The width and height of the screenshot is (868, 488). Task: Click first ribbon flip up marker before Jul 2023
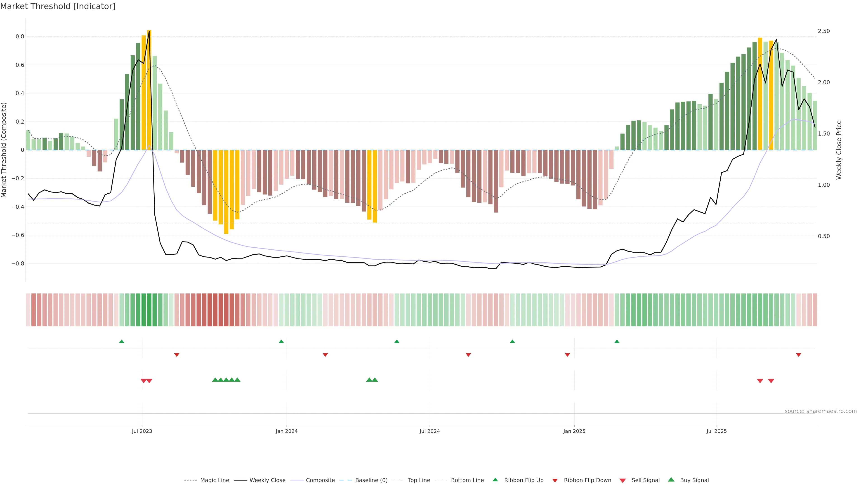pyautogui.click(x=122, y=342)
